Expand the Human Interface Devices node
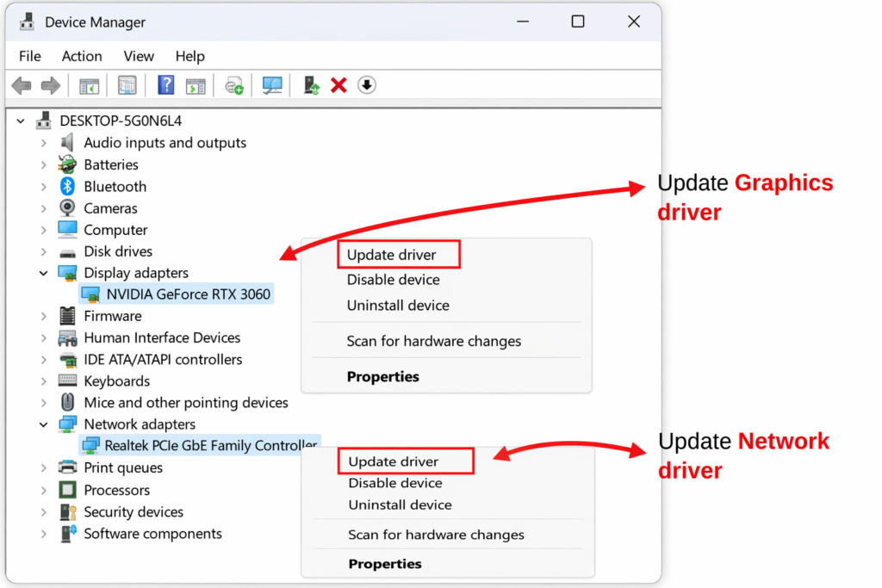 click(43, 337)
